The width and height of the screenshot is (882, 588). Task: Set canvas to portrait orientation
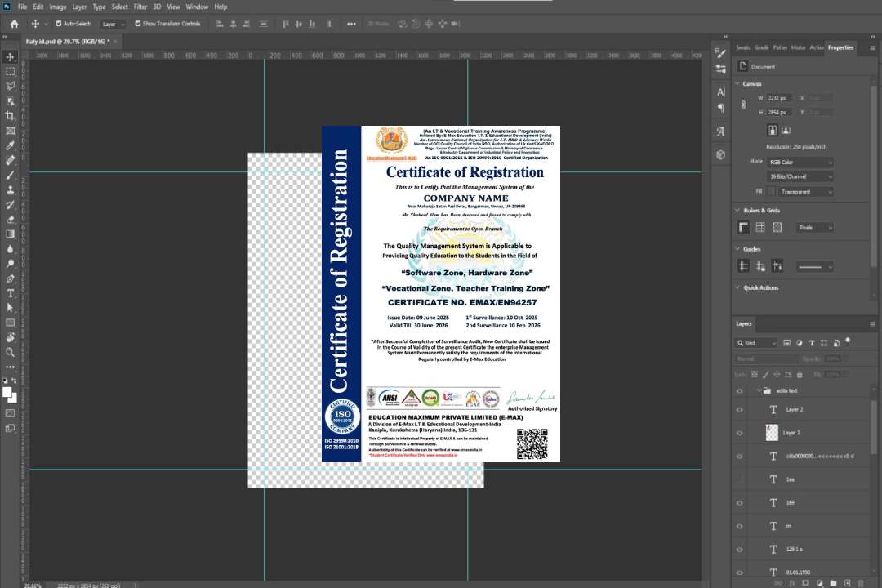pyautogui.click(x=773, y=131)
